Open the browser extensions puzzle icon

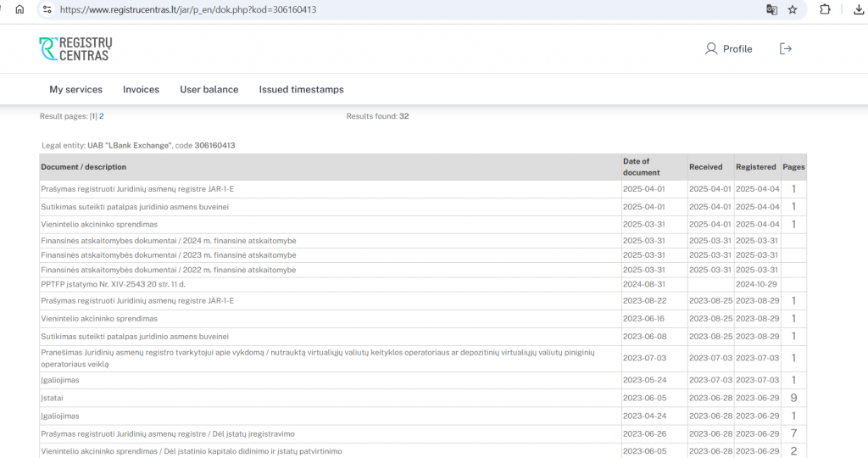click(825, 9)
